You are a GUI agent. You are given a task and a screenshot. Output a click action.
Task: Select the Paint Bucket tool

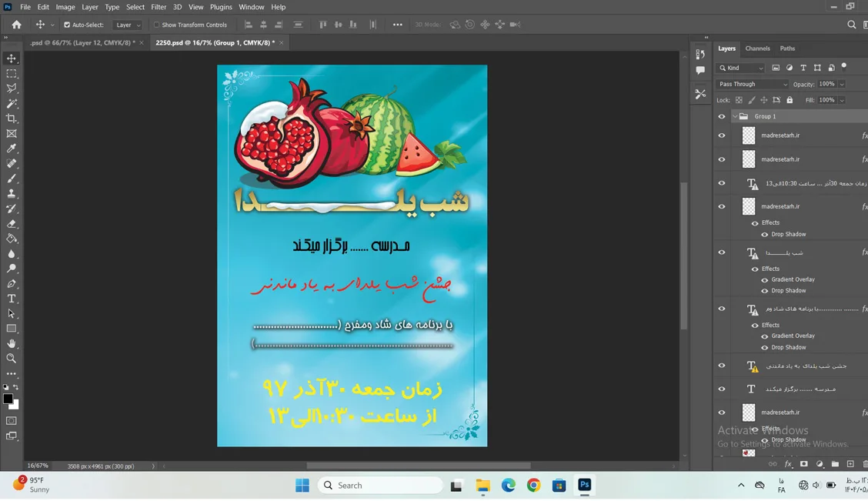tap(11, 239)
